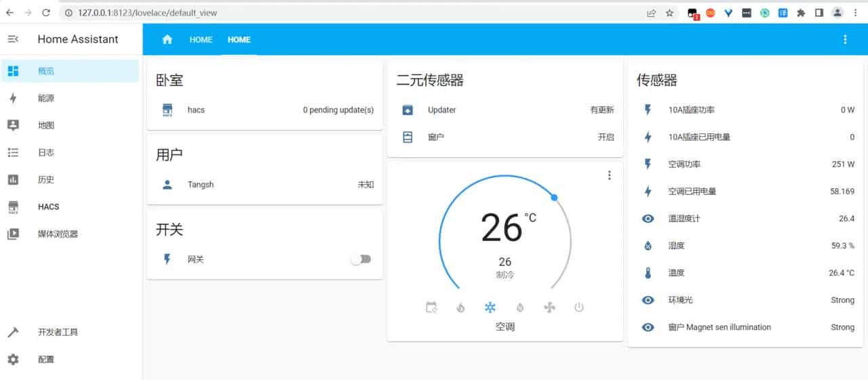Open the header overflow menu (three dots)

pyautogui.click(x=845, y=39)
